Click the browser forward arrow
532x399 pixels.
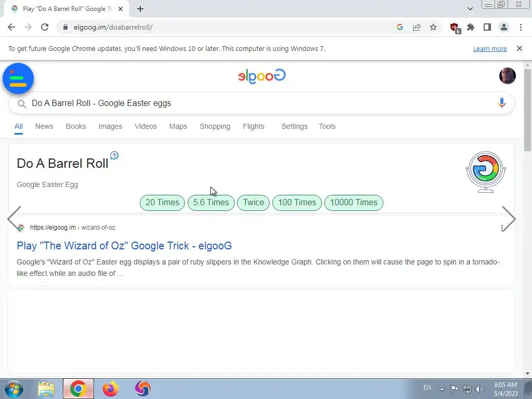coord(28,27)
